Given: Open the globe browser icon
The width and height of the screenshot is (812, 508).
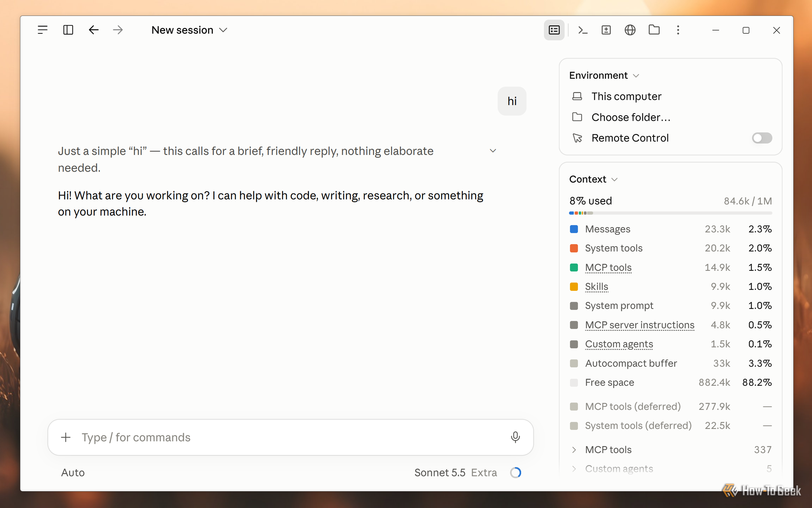Looking at the screenshot, I should point(630,30).
